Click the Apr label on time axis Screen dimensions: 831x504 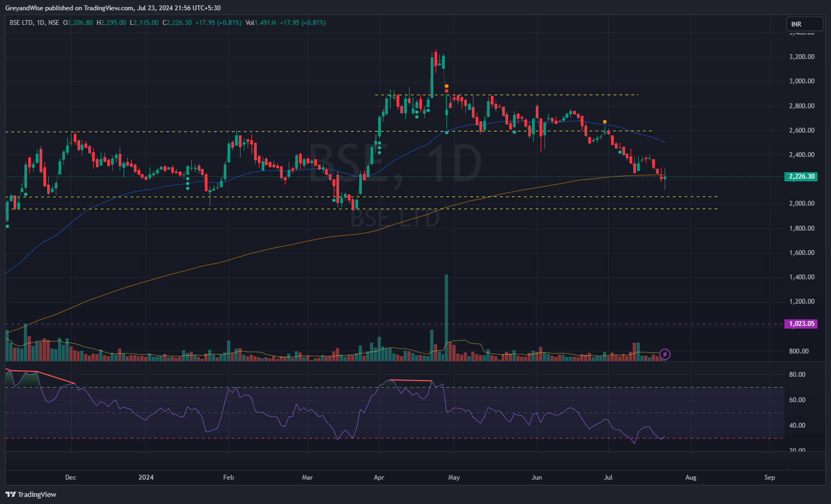pyautogui.click(x=379, y=477)
